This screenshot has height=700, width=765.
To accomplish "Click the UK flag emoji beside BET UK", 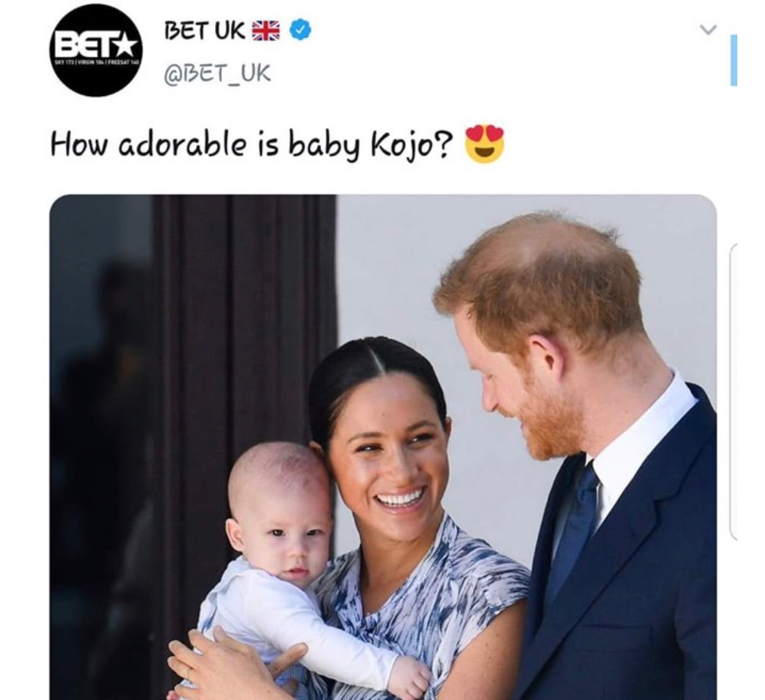I will pos(266,30).
